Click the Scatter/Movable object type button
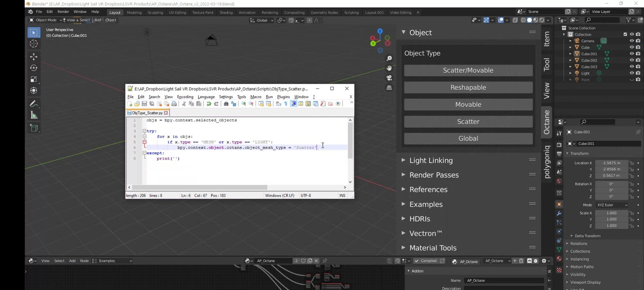This screenshot has width=644, height=290. click(468, 70)
